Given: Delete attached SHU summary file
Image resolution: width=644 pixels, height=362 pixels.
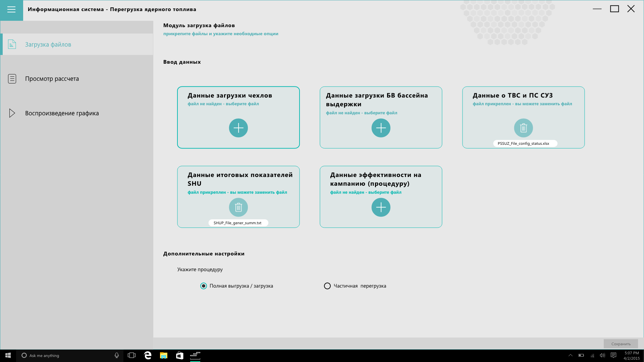Looking at the screenshot, I should tap(238, 207).
